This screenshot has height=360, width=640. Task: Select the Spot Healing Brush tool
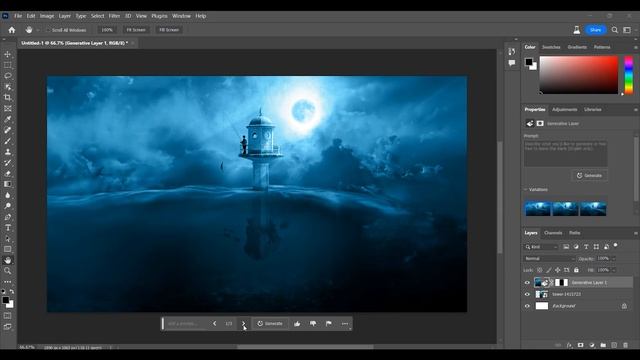[7, 130]
